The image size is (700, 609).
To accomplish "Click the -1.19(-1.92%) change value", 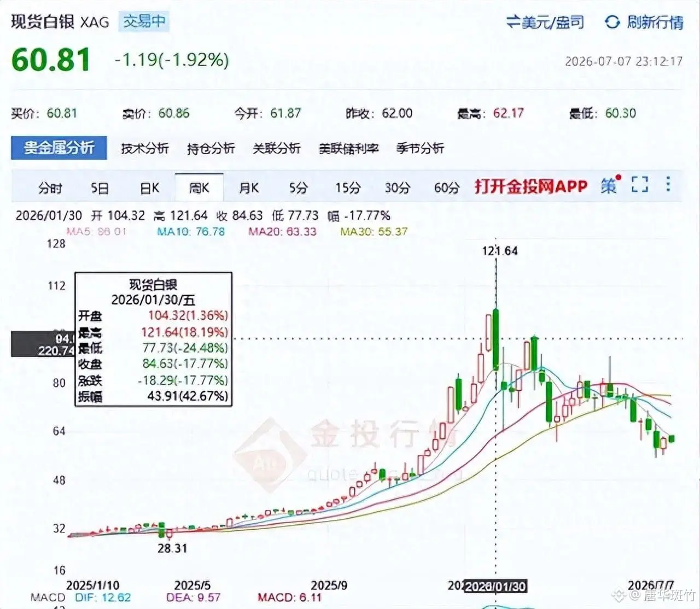I will pos(172,60).
